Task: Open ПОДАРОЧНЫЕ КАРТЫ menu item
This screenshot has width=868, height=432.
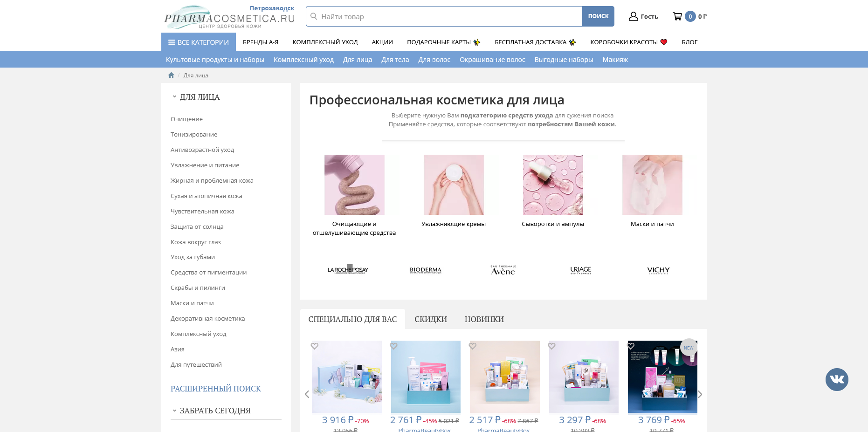Action: pos(444,42)
